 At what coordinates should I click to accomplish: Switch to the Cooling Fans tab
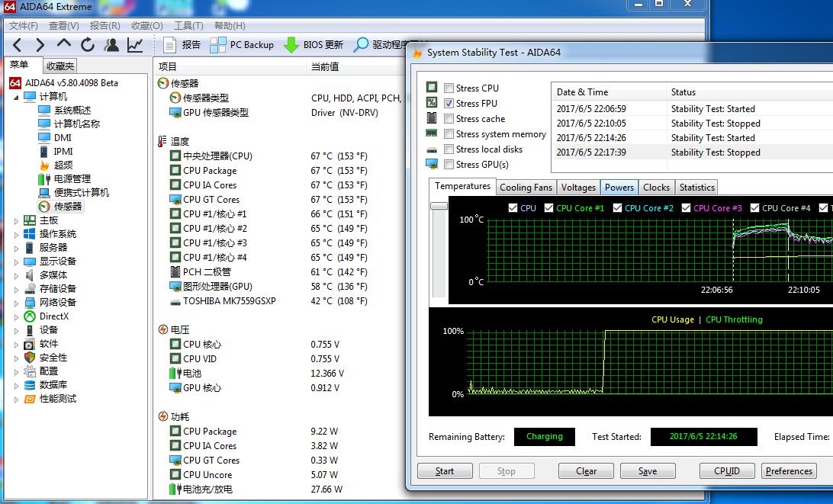[x=526, y=188]
